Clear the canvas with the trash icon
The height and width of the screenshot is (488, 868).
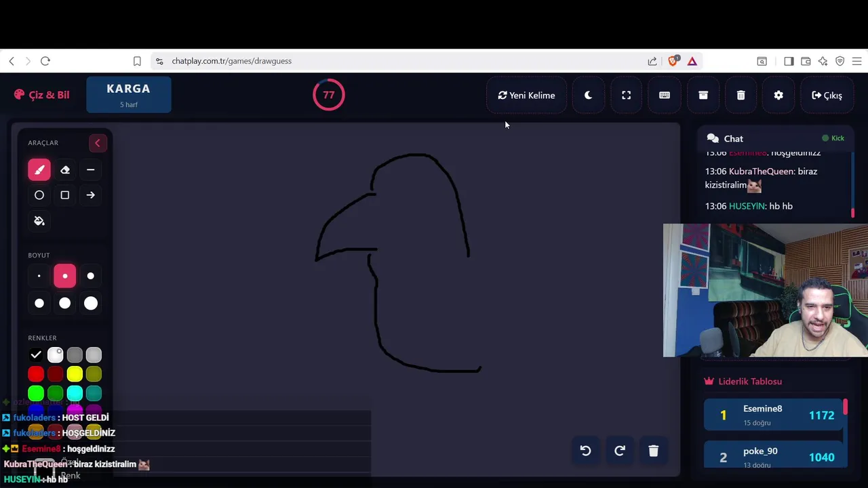(x=654, y=451)
